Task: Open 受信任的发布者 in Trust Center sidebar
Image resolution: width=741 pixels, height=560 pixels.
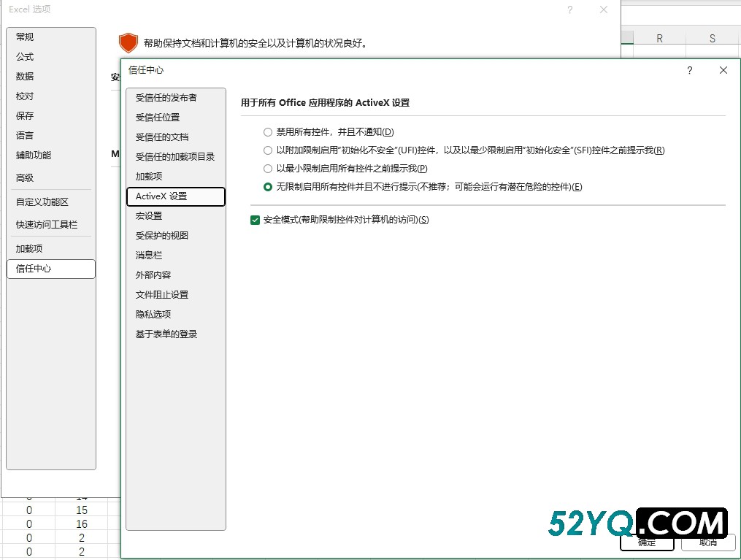Action: point(175,98)
